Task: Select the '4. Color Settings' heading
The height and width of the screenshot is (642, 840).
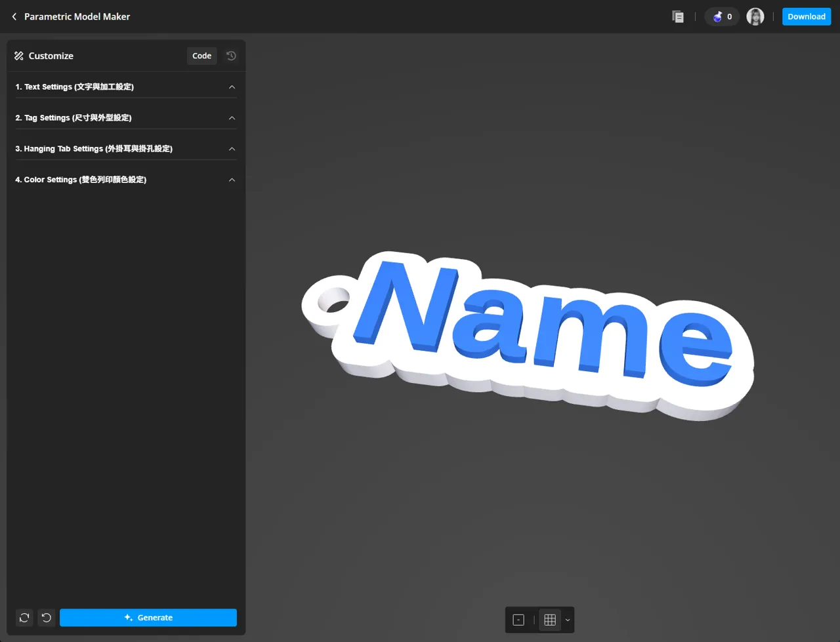Action: point(81,180)
